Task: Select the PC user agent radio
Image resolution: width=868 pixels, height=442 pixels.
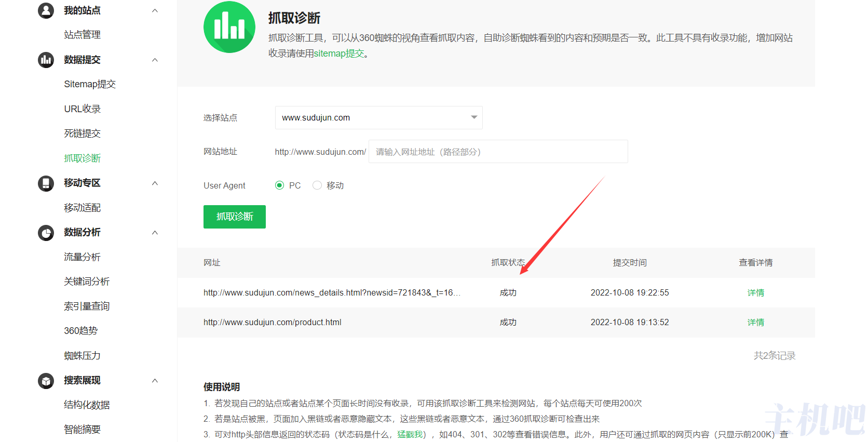Action: [x=280, y=185]
